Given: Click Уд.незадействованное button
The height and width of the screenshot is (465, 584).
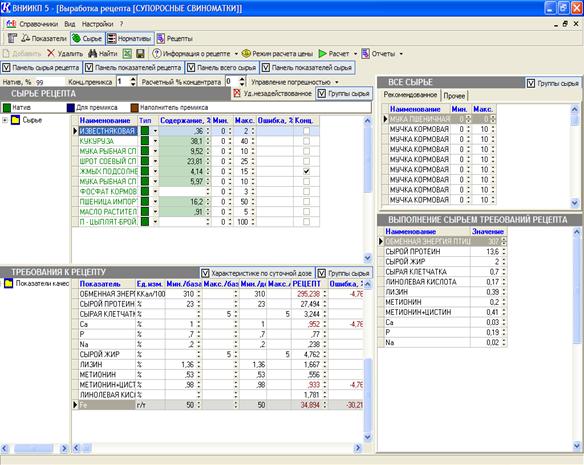Looking at the screenshot, I should (x=273, y=94).
